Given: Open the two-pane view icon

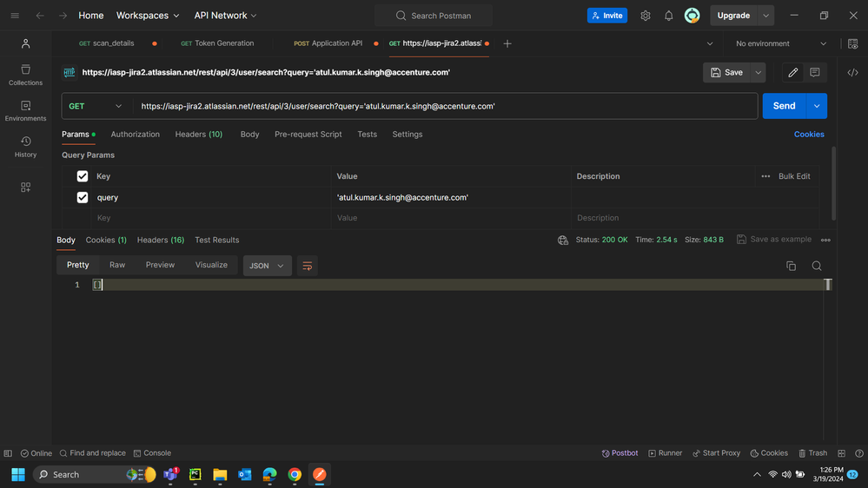Looking at the screenshot, I should 841,453.
